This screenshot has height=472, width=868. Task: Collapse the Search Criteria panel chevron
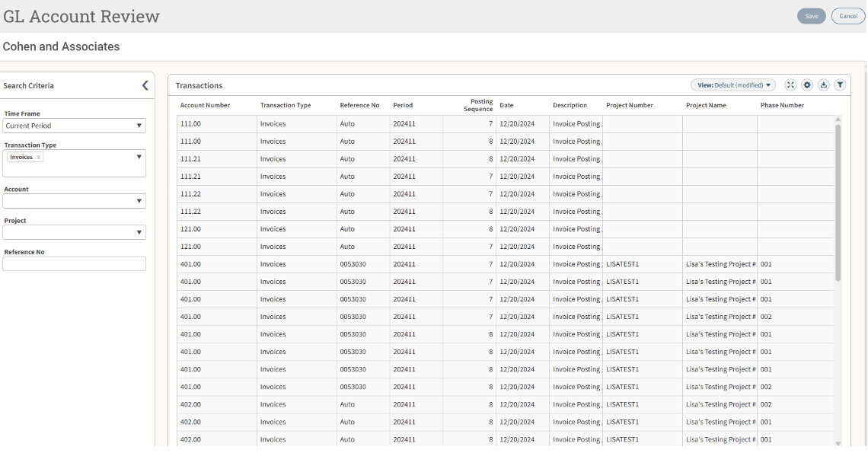[145, 85]
